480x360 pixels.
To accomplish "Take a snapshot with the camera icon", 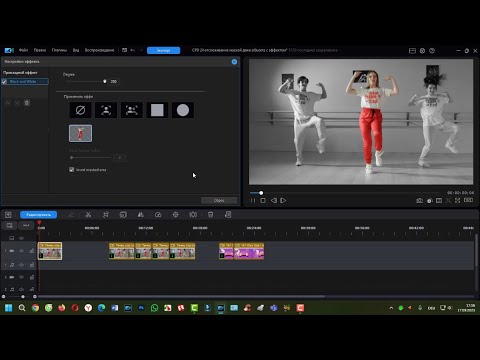I will click(419, 200).
